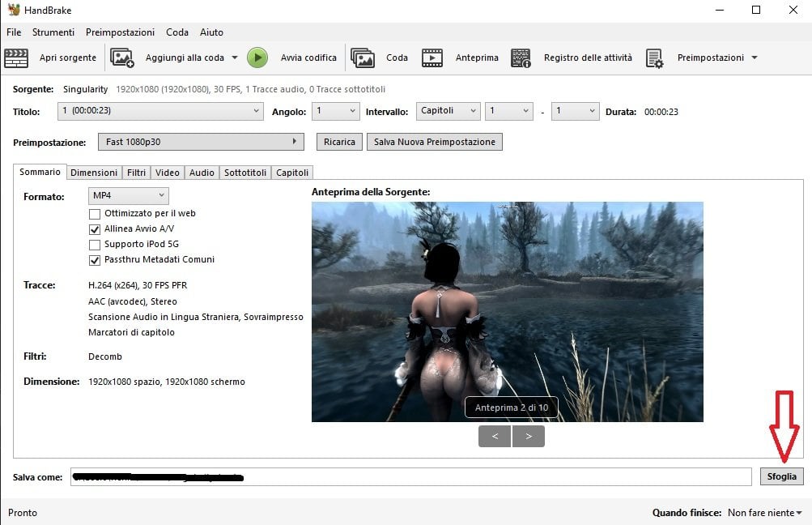Open the Strumenti menu

(x=53, y=32)
